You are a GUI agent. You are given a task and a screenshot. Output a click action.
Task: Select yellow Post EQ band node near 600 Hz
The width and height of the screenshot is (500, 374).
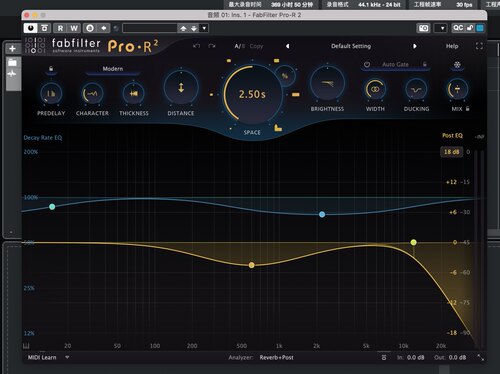tap(252, 265)
